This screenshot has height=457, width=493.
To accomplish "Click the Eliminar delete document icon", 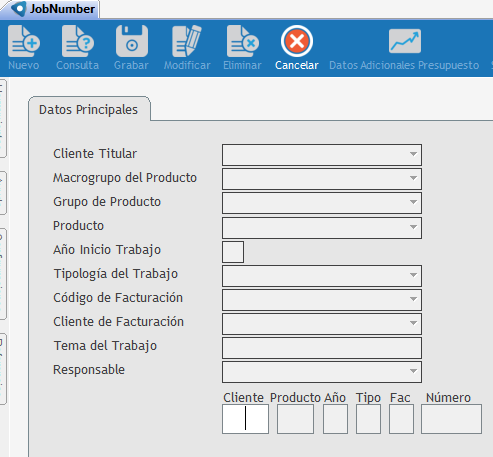I will [x=243, y=41].
